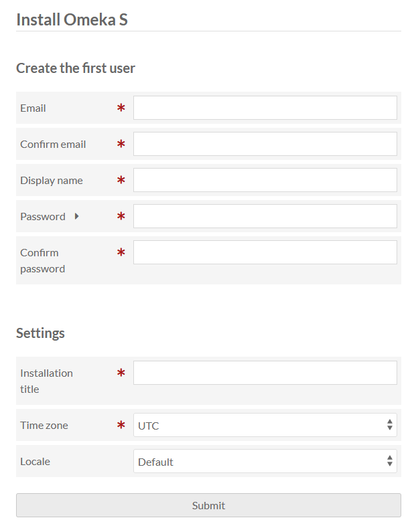Expand the Password requirements triangle
416x532 pixels.
click(x=77, y=216)
